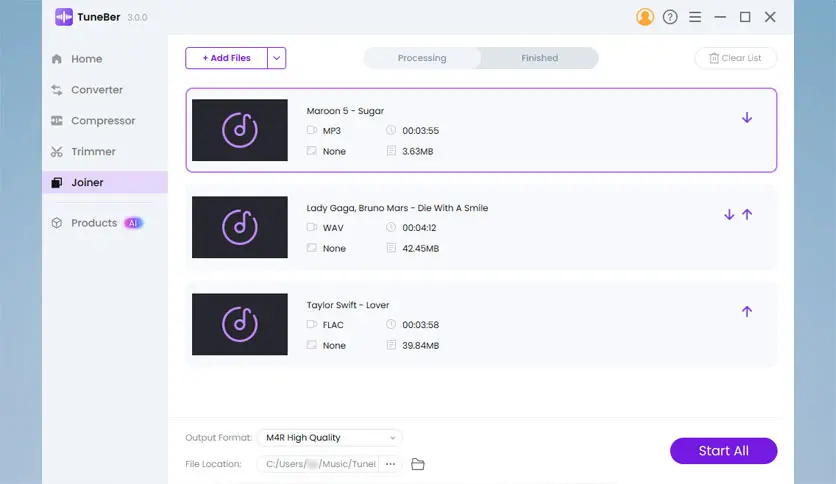The height and width of the screenshot is (484, 836).
Task: Click the clock icon beside 00:03:58
Action: (391, 324)
